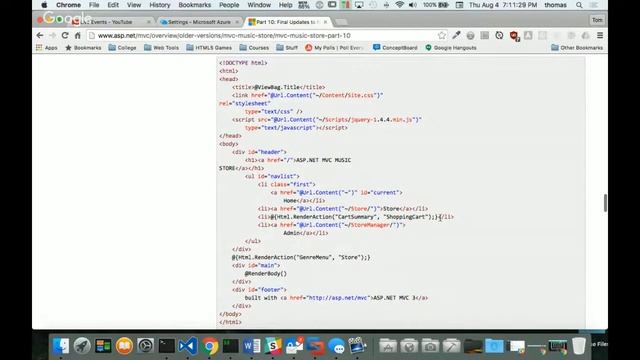
Task: Open the View menu
Action: pyautogui.click(x=134, y=5)
